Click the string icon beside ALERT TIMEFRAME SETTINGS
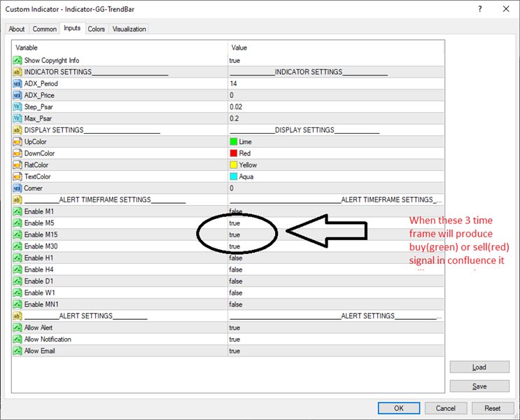The width and height of the screenshot is (520, 420). pyautogui.click(x=17, y=199)
